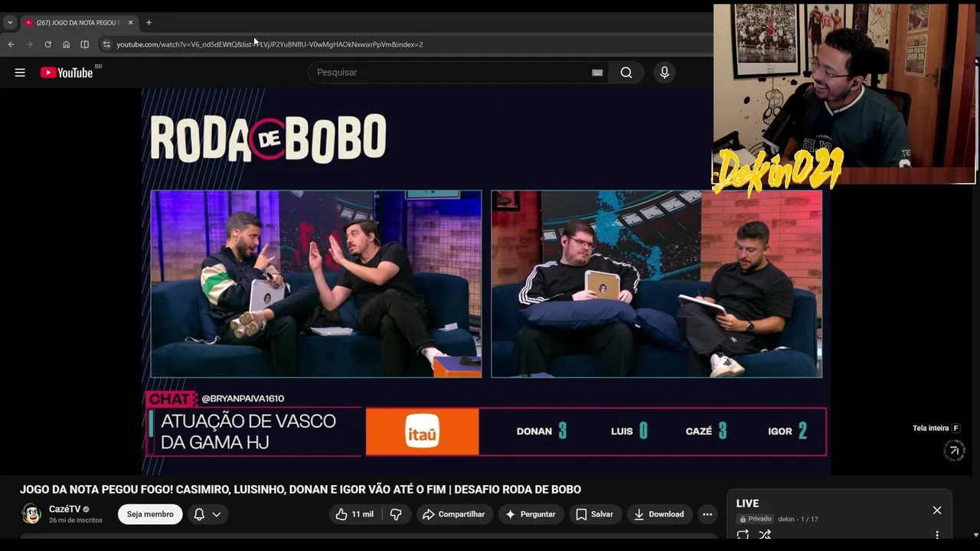Go to the YouTube home logo
Image resolution: width=980 pixels, height=551 pixels.
[67, 73]
